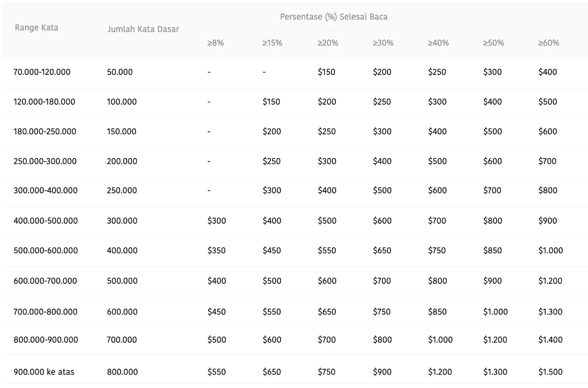Click the ≥50% column header
Image resolution: width=588 pixels, height=388 pixels.
pyautogui.click(x=493, y=43)
